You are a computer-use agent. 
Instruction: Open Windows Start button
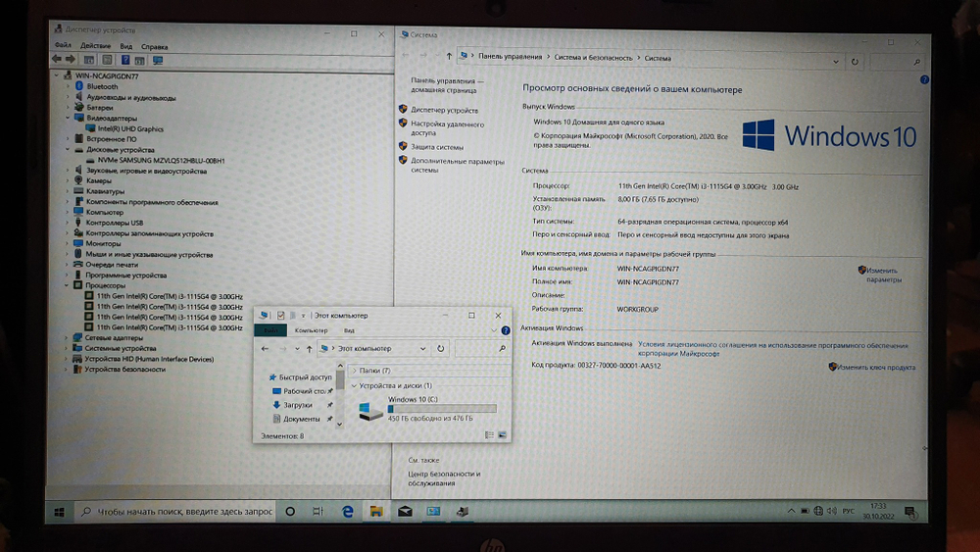[60, 512]
